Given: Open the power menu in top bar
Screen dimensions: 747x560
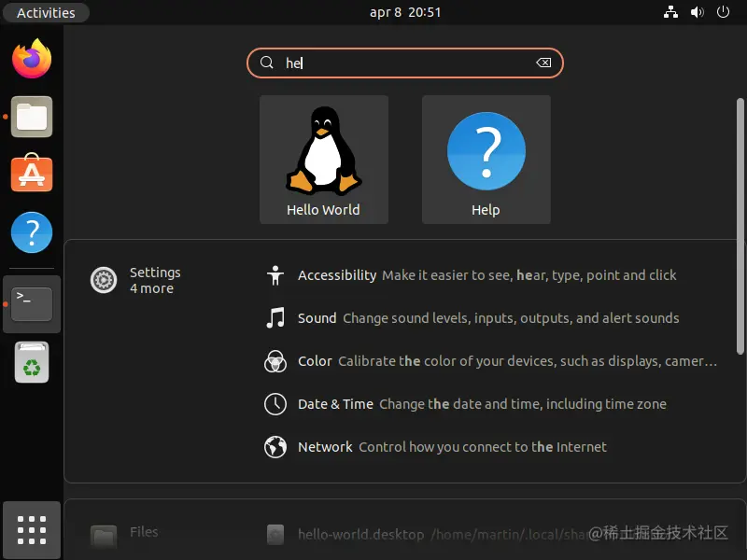Looking at the screenshot, I should click(723, 12).
